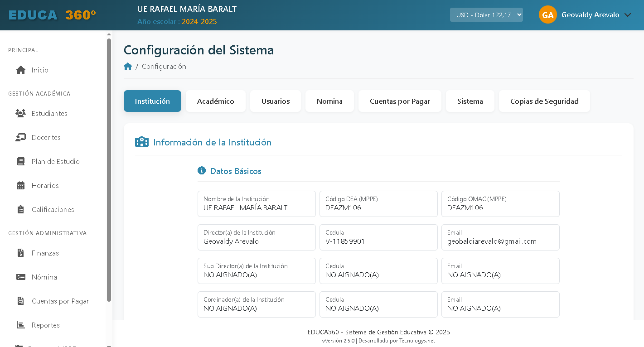This screenshot has height=347, width=644.
Task: Select the Usuarios tab
Action: pyautogui.click(x=276, y=101)
